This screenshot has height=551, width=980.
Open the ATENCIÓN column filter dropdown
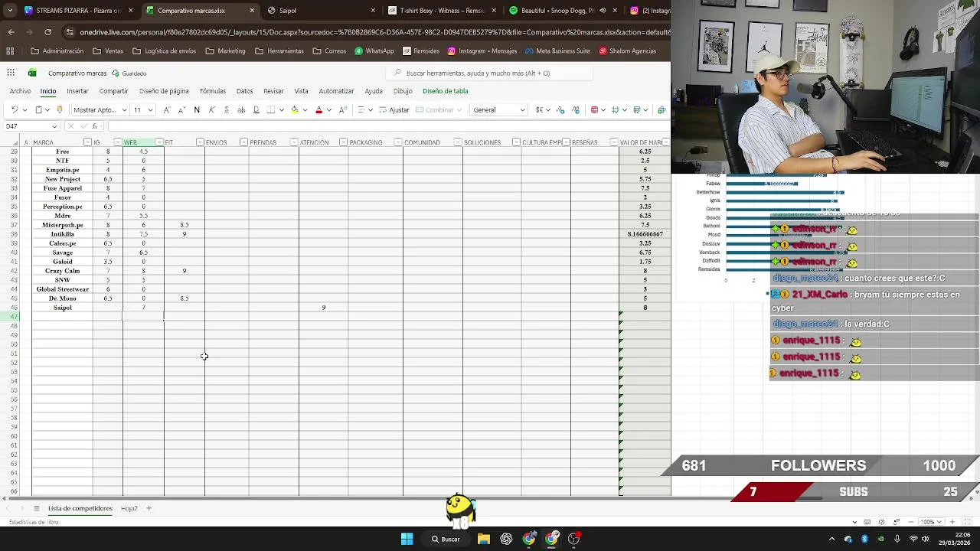click(x=343, y=142)
